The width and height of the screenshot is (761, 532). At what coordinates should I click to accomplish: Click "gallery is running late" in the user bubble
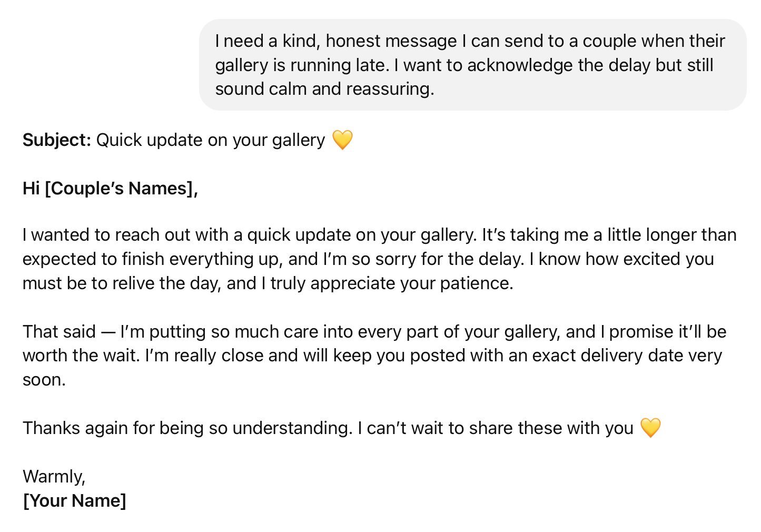click(x=302, y=65)
